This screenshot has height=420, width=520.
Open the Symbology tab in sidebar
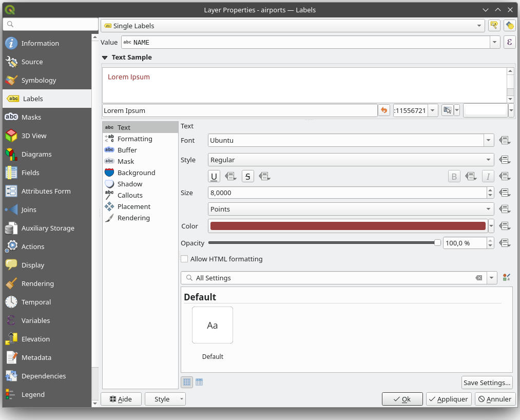(x=38, y=80)
